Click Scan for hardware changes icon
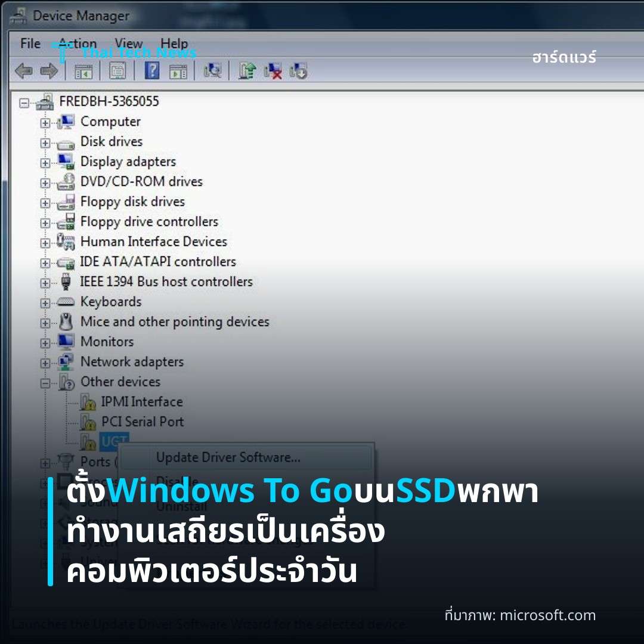 click(x=213, y=70)
